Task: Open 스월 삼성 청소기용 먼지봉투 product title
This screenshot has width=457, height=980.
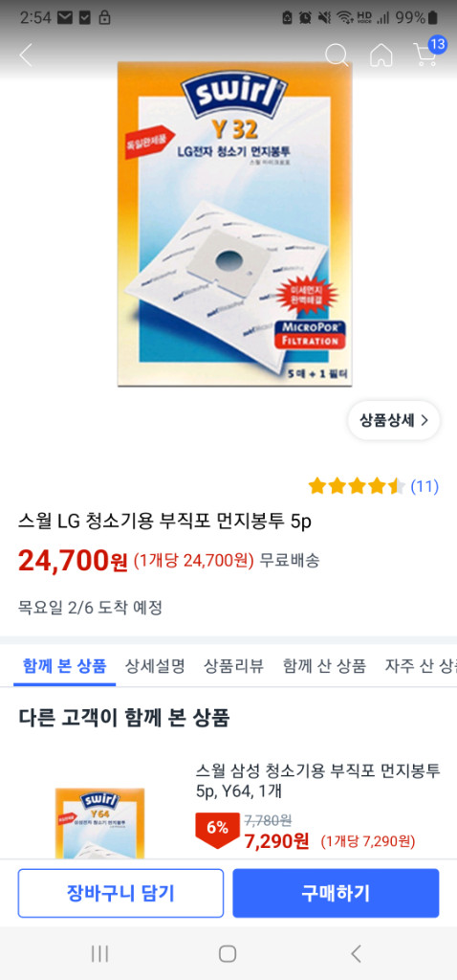Action: pos(317,781)
